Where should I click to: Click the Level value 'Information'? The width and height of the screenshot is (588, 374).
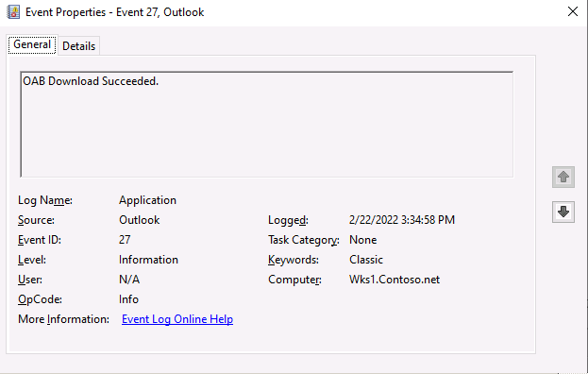coord(148,260)
